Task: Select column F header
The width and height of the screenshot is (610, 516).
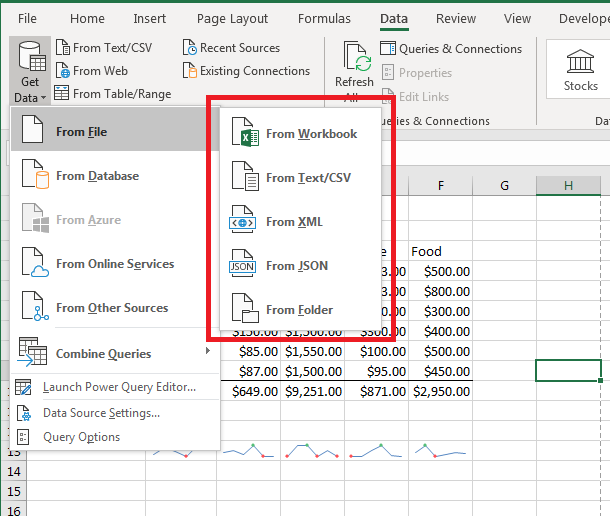Action: tap(441, 186)
